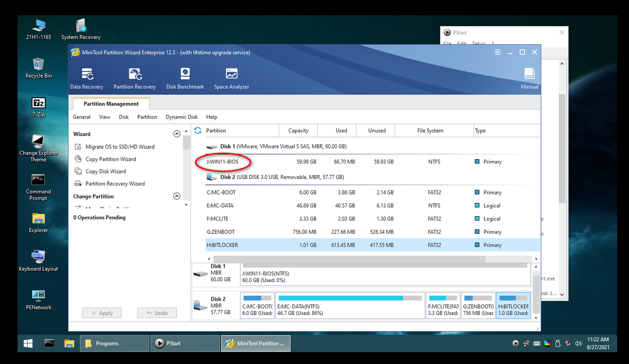
Task: Open the PENetwork desktop icon
Action: 38,300
